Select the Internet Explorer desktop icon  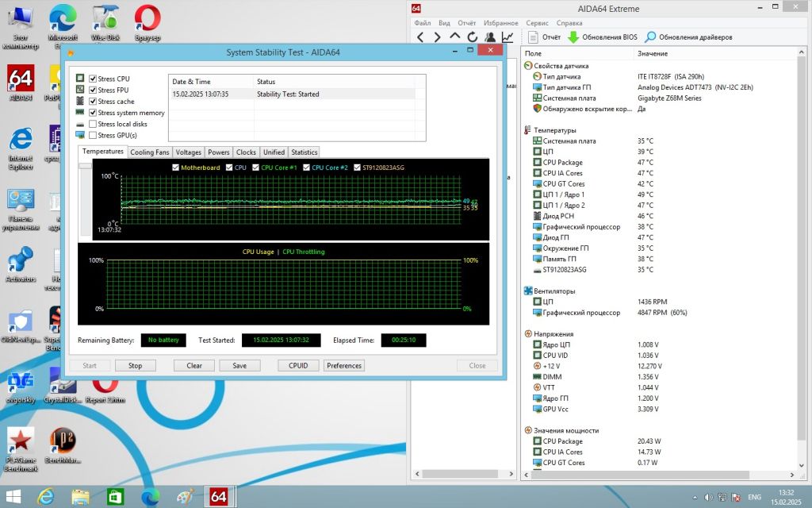point(21,148)
